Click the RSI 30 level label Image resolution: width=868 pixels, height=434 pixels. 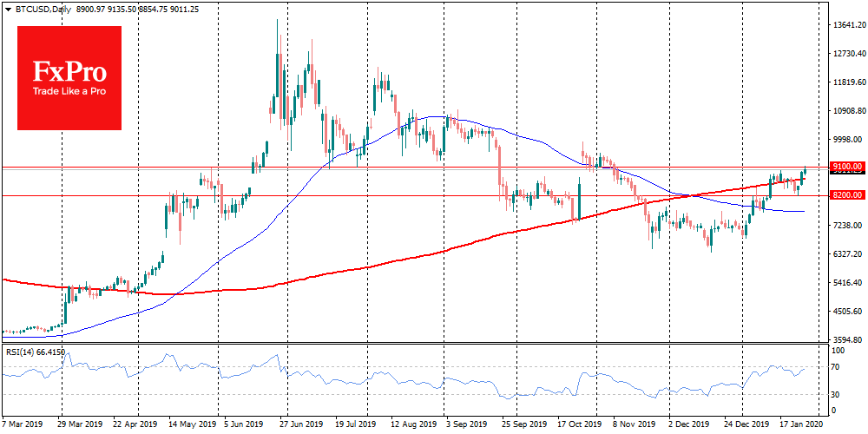(x=834, y=395)
